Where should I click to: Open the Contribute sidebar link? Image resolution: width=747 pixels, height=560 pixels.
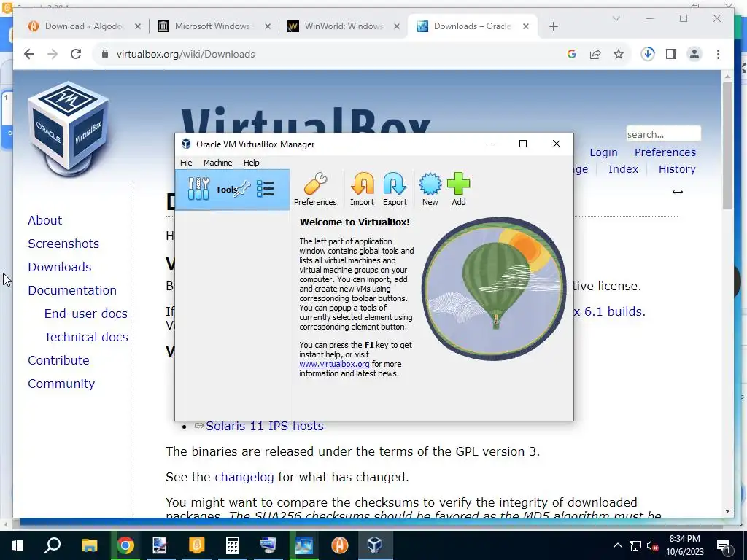(58, 360)
